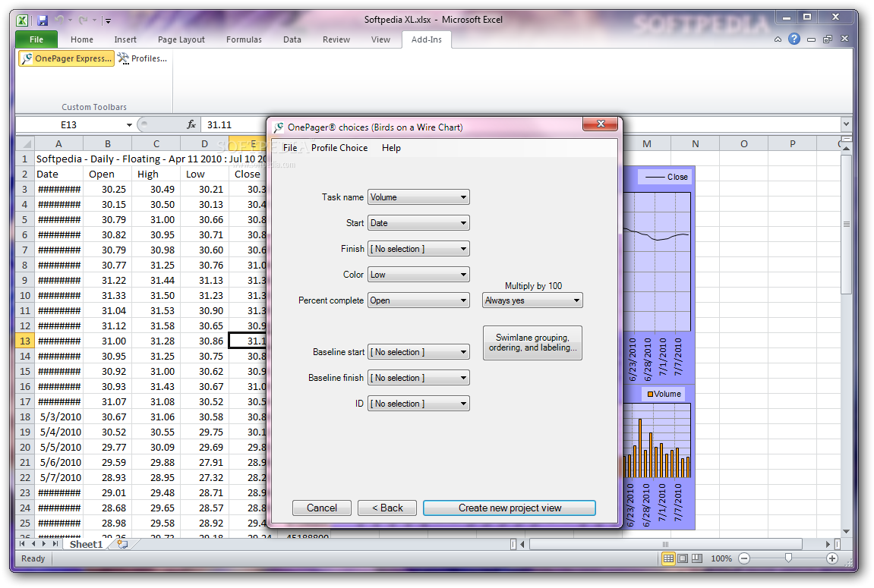This screenshot has width=874, height=588.
Task: Click the OnePager Express toolbar button
Action: point(66,58)
